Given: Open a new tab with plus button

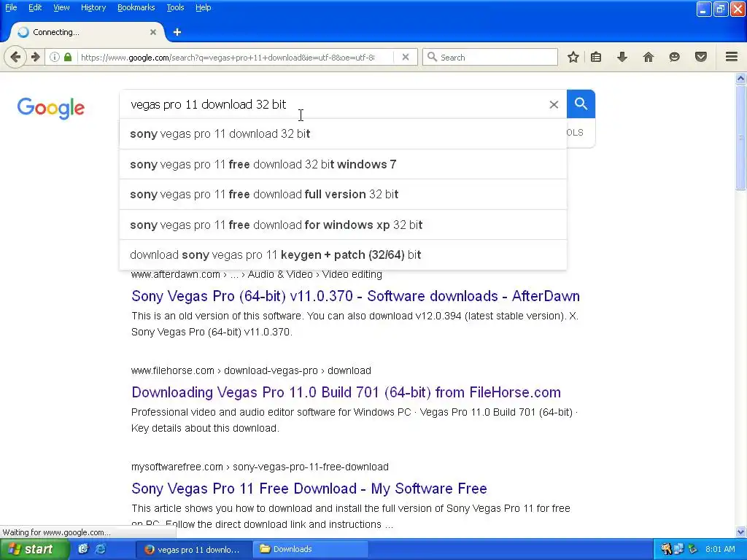Looking at the screenshot, I should (x=177, y=32).
